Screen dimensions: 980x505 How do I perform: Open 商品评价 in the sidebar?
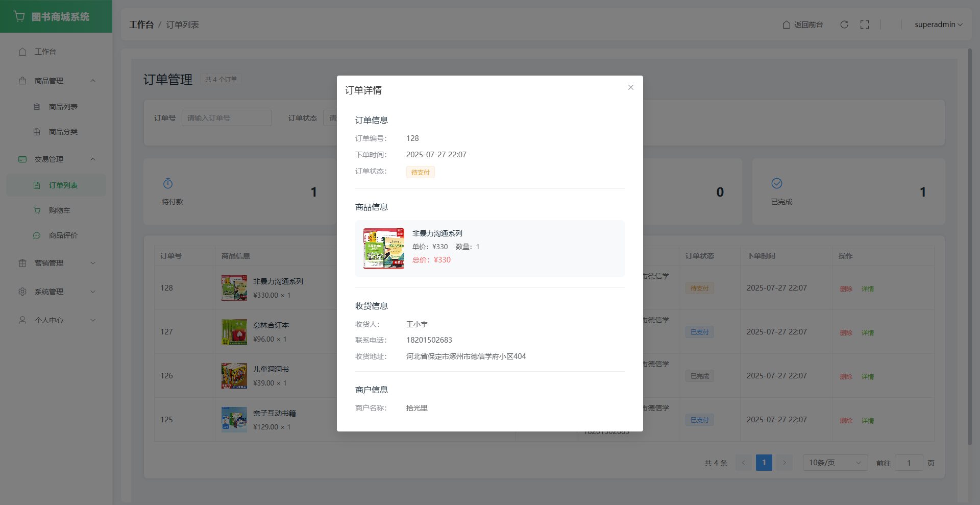click(63, 235)
